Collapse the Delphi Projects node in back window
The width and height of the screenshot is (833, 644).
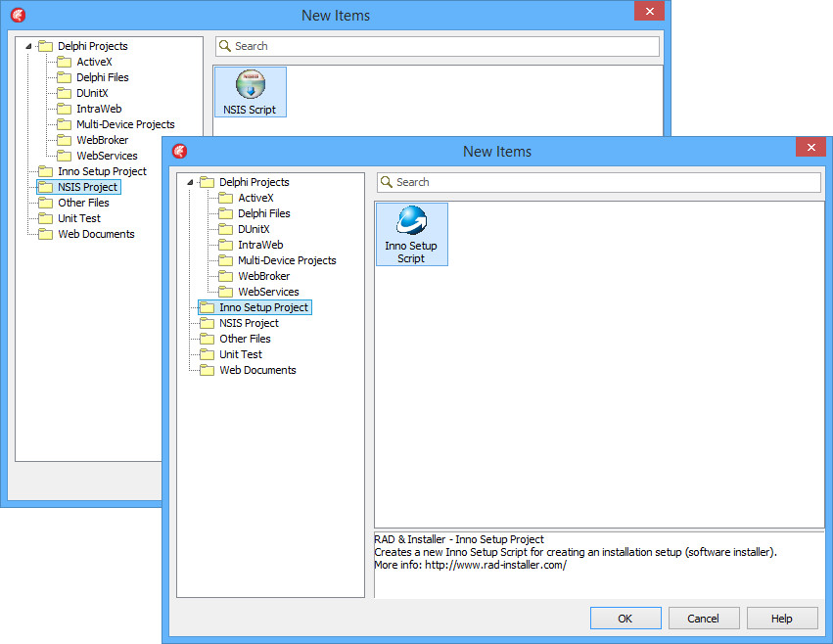click(28, 46)
